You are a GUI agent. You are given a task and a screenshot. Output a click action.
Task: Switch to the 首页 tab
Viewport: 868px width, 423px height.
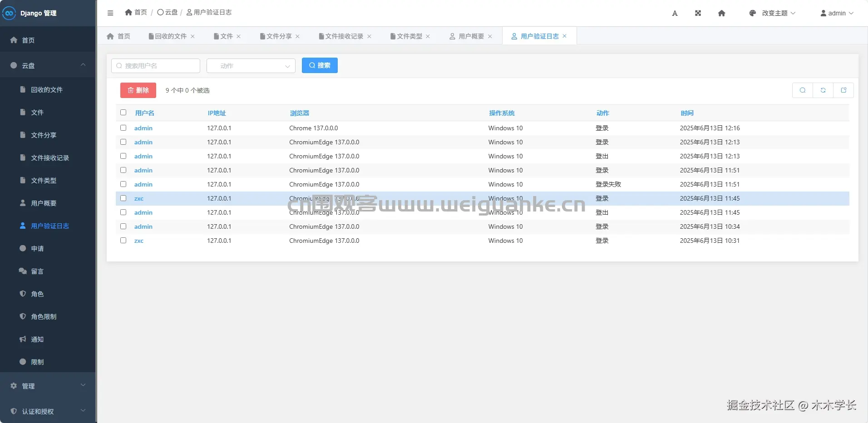click(x=118, y=36)
